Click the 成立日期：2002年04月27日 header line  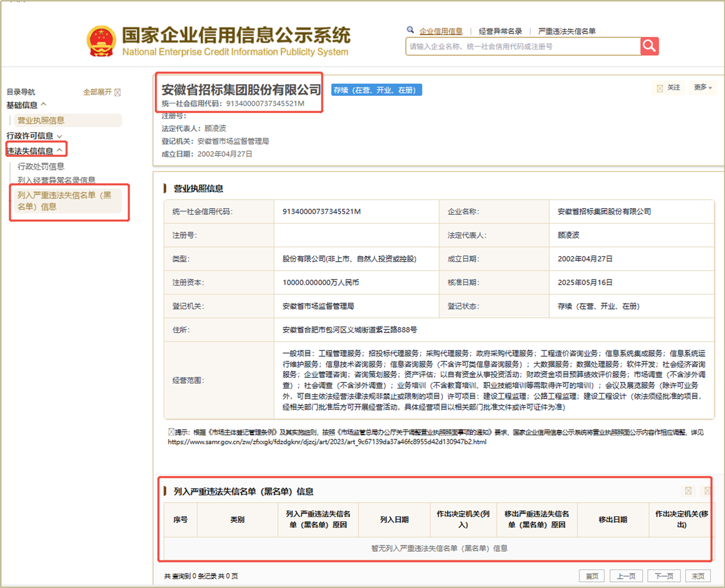pyautogui.click(x=207, y=154)
